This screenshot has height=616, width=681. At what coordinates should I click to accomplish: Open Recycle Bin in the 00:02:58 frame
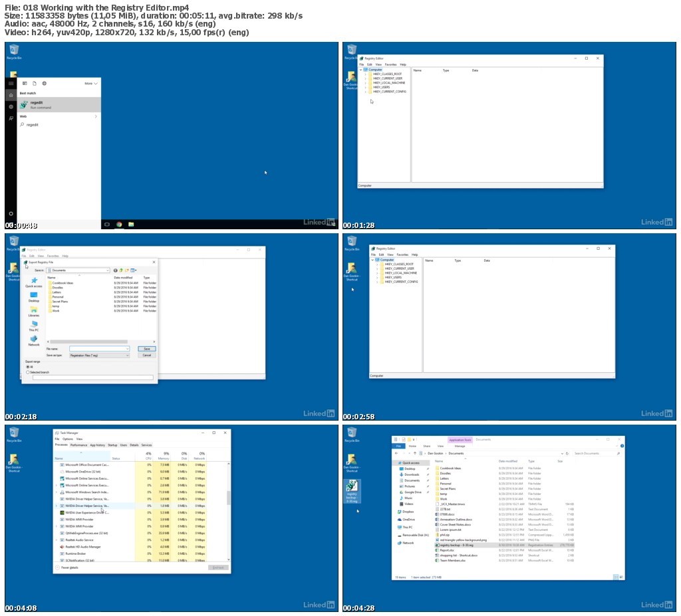[352, 243]
